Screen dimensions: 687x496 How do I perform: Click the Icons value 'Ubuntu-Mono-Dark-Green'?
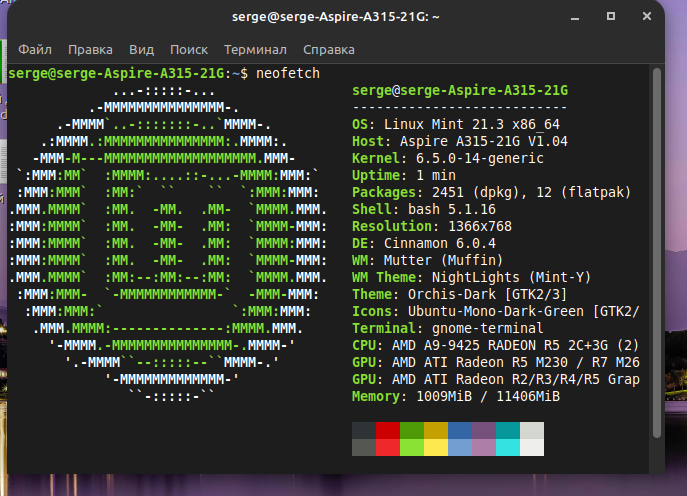496,311
